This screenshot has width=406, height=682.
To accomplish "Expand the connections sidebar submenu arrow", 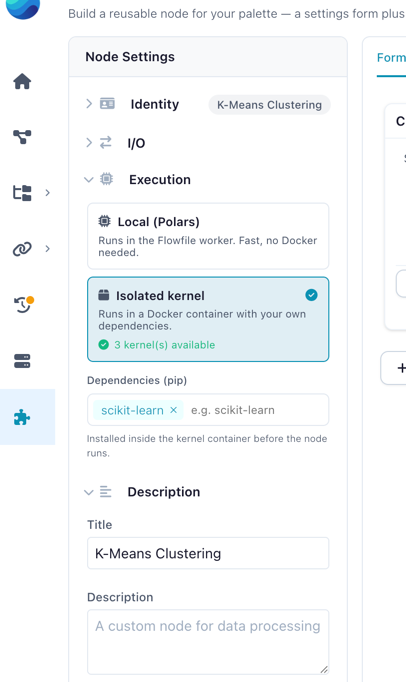I will 47,249.
